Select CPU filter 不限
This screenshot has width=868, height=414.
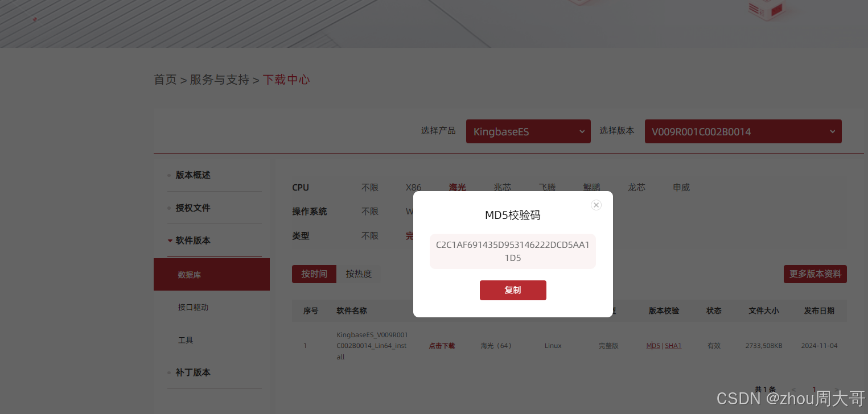370,188
